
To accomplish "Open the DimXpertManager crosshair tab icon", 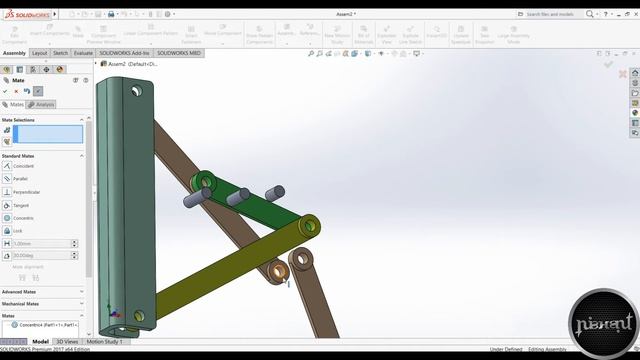I will pyautogui.click(x=46, y=69).
